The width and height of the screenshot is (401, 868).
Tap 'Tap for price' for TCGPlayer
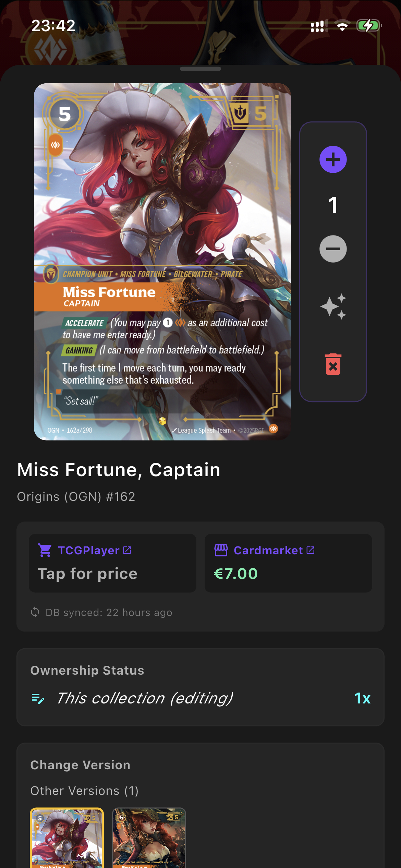point(87,574)
